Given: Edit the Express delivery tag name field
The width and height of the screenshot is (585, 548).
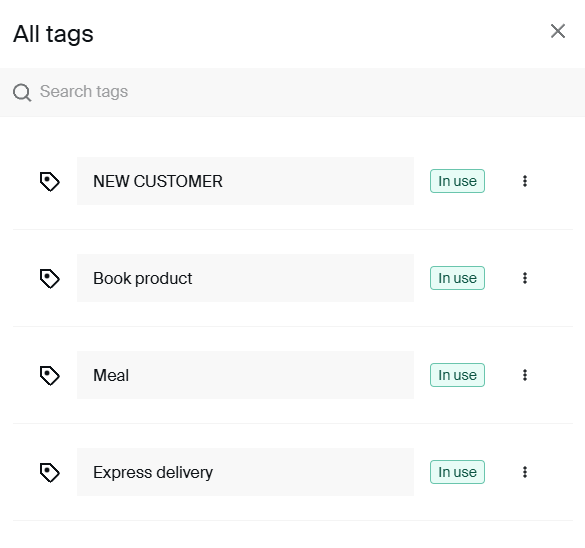Looking at the screenshot, I should pos(245,472).
